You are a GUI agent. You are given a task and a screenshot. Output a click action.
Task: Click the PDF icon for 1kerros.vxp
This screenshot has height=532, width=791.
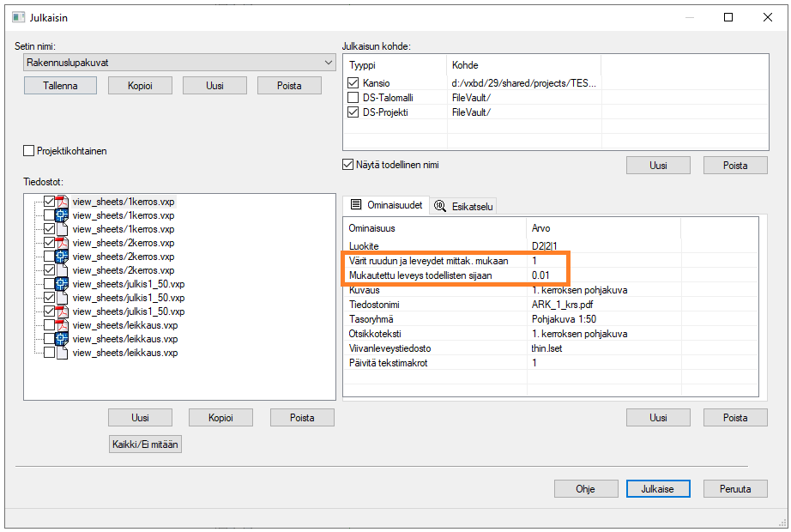pyautogui.click(x=63, y=202)
